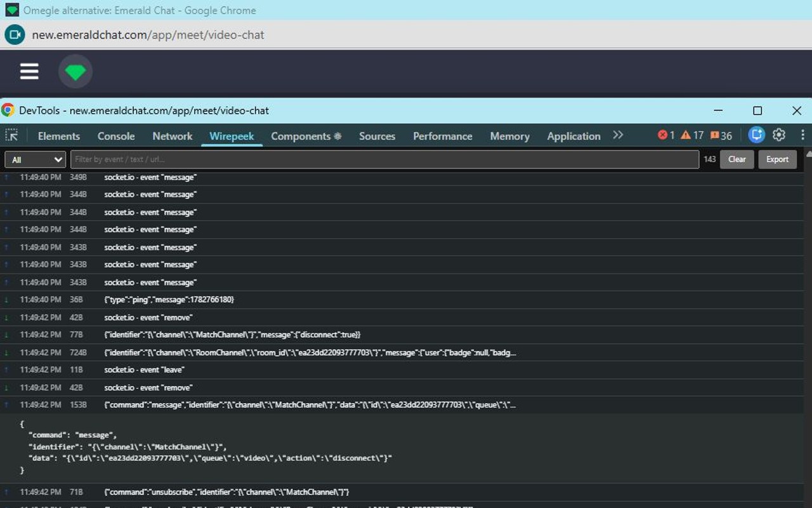The width and height of the screenshot is (812, 508).
Task: Activate the inspect element picker icon
Action: pyautogui.click(x=11, y=135)
